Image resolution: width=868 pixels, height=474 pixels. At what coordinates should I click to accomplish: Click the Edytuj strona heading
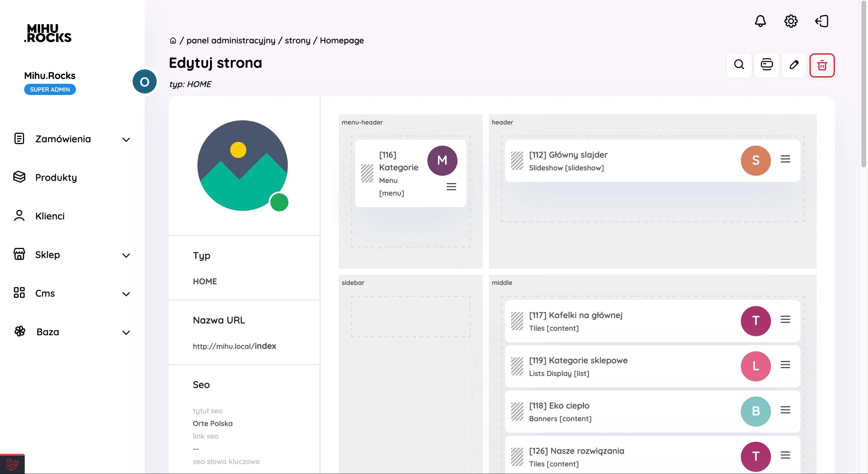[x=215, y=63]
